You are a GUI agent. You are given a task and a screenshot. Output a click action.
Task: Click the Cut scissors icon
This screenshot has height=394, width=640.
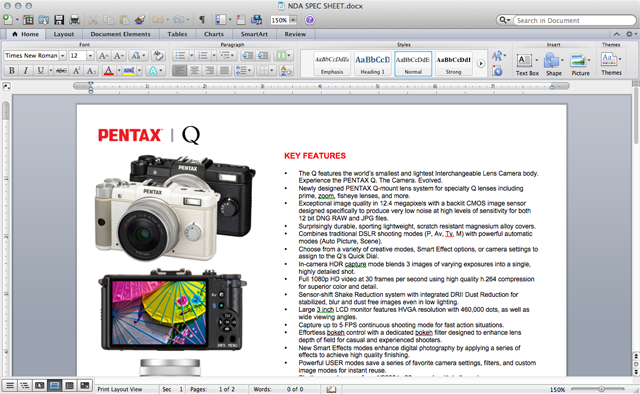(x=93, y=20)
